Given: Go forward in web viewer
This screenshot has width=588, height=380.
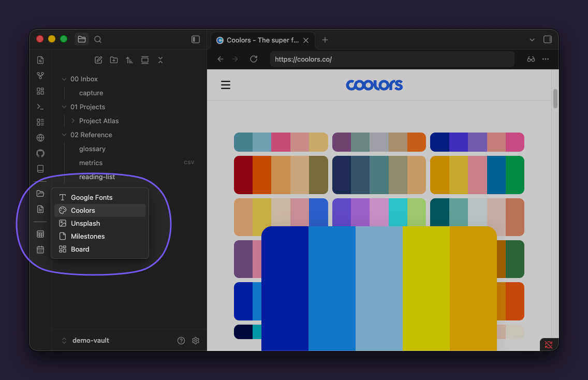Looking at the screenshot, I should pyautogui.click(x=235, y=59).
